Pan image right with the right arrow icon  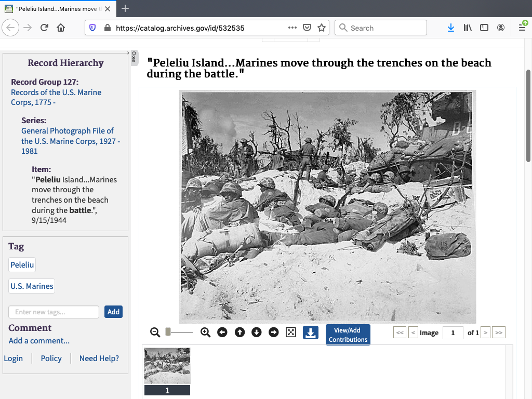click(274, 332)
